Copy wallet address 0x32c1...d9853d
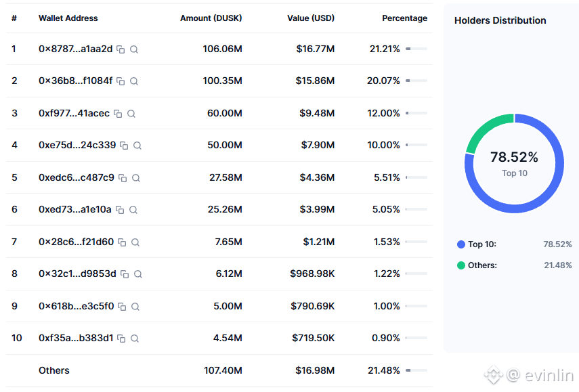The image size is (579, 392). [x=125, y=274]
